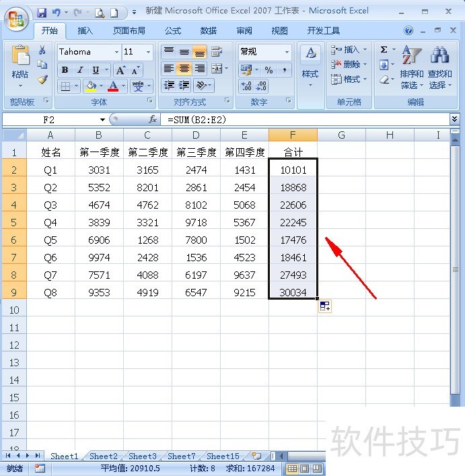Activate the Format Painter brush

coord(42,79)
